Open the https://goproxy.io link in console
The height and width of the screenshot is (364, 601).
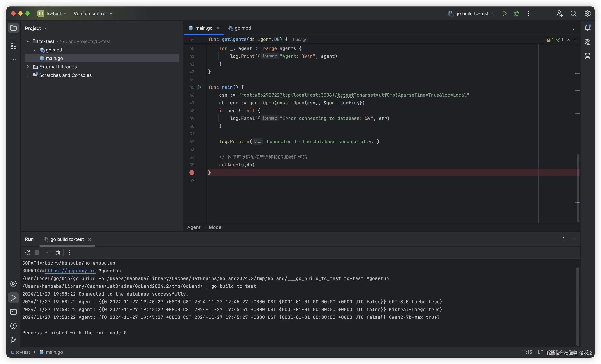click(x=70, y=271)
